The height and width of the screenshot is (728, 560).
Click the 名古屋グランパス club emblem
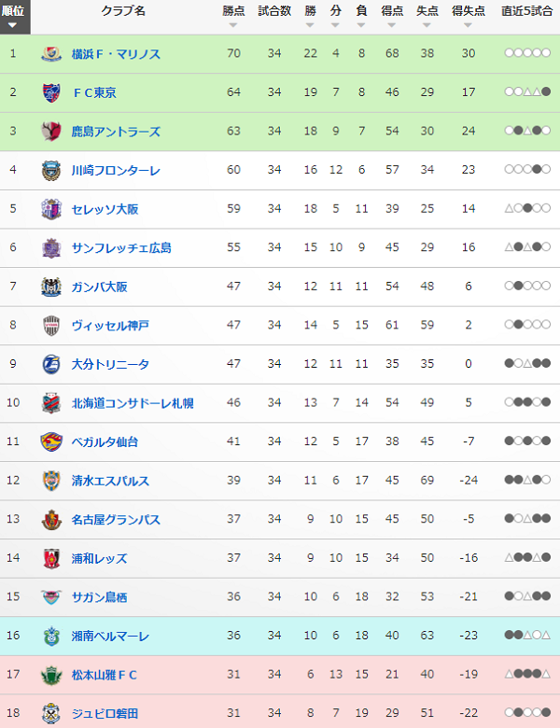coord(51,520)
